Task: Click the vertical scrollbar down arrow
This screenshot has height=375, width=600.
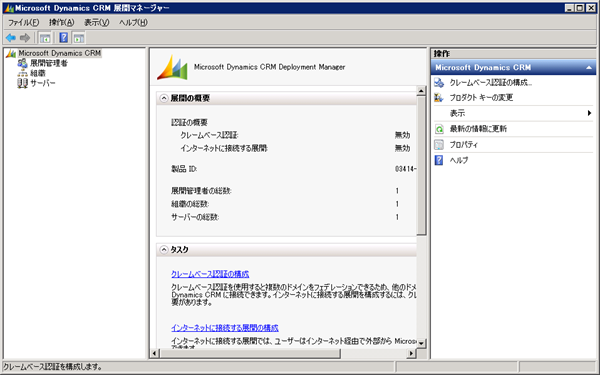Action: [x=421, y=344]
